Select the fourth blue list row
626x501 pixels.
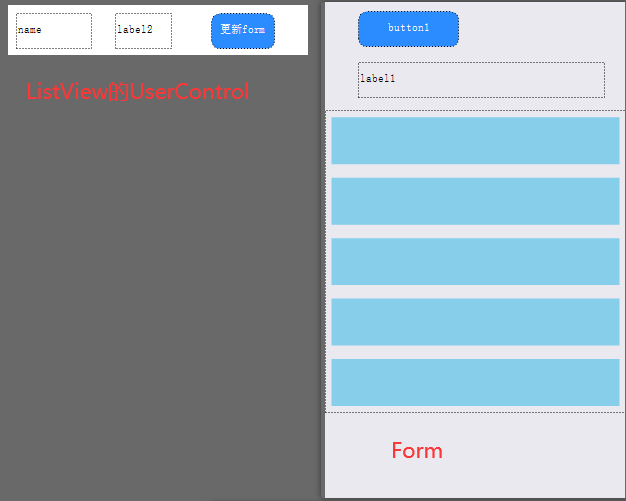pyautogui.click(x=475, y=322)
